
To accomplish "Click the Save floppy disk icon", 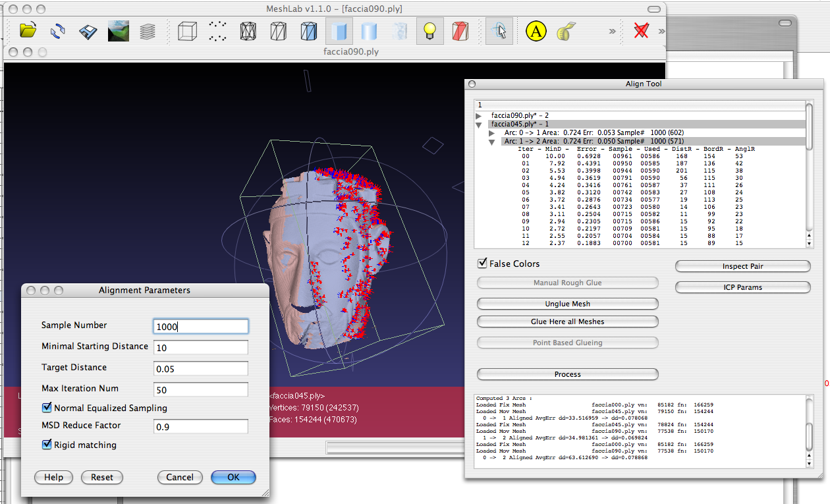I will click(x=89, y=31).
